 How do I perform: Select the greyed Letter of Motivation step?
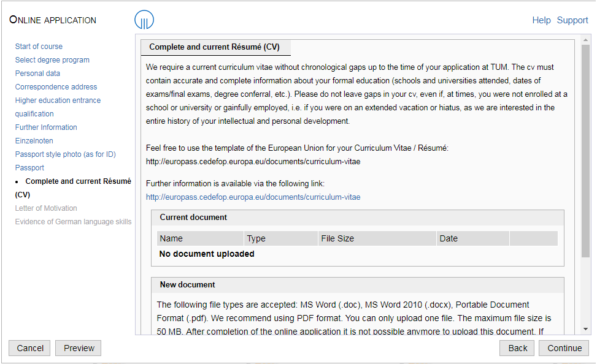[46, 208]
